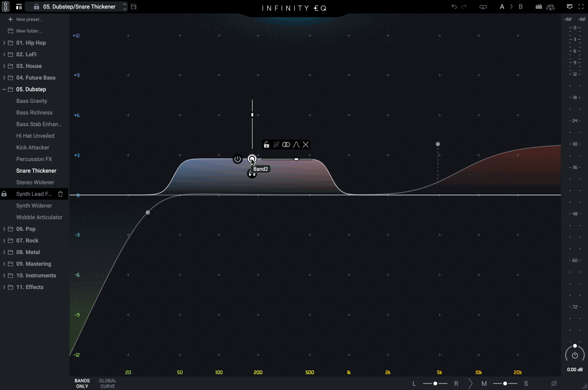Click the redo arrow icon
The height and width of the screenshot is (390, 588).
click(464, 7)
